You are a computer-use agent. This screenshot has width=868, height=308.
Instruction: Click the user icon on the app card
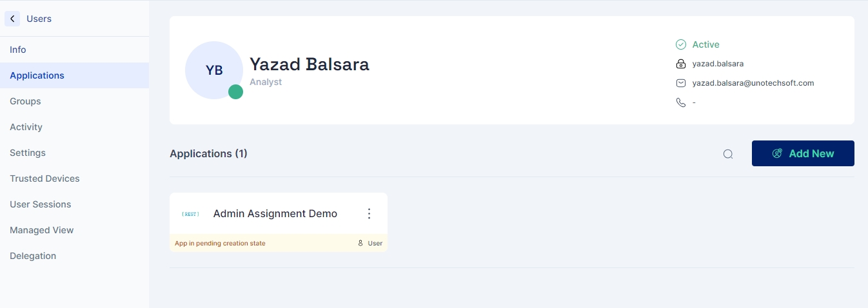(360, 244)
